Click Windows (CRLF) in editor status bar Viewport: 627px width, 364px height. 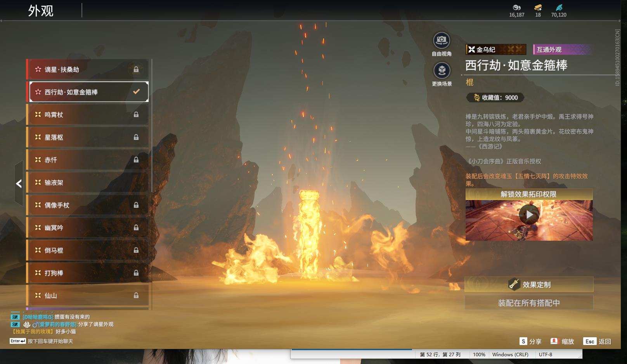click(x=510, y=354)
